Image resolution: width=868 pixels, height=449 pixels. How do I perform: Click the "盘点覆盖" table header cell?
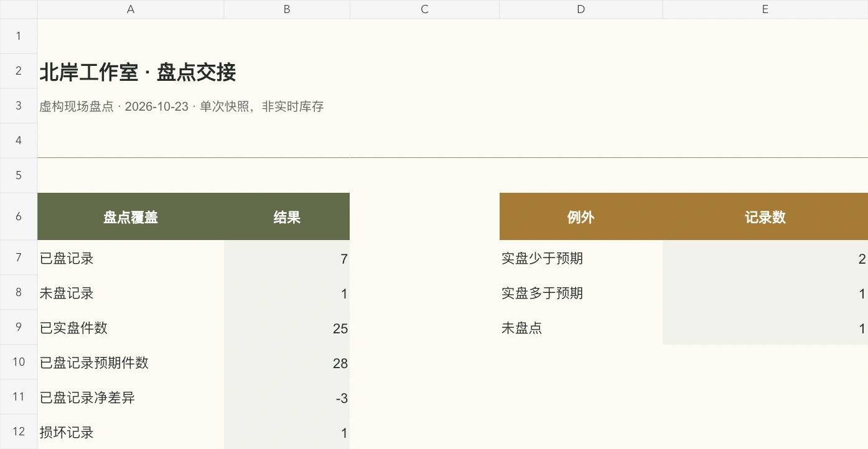tap(131, 216)
